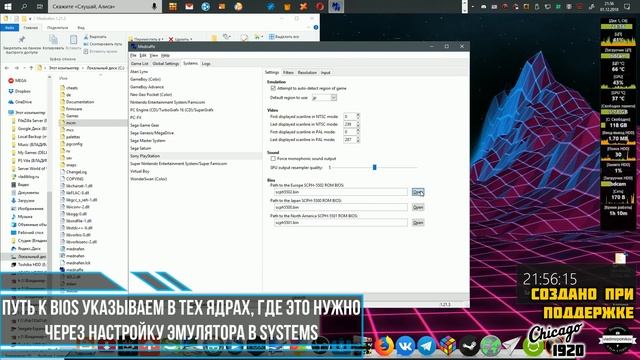Screen dimensions: 640x360
Task: Open the File menu in Mednaffe
Action: [x=133, y=55]
